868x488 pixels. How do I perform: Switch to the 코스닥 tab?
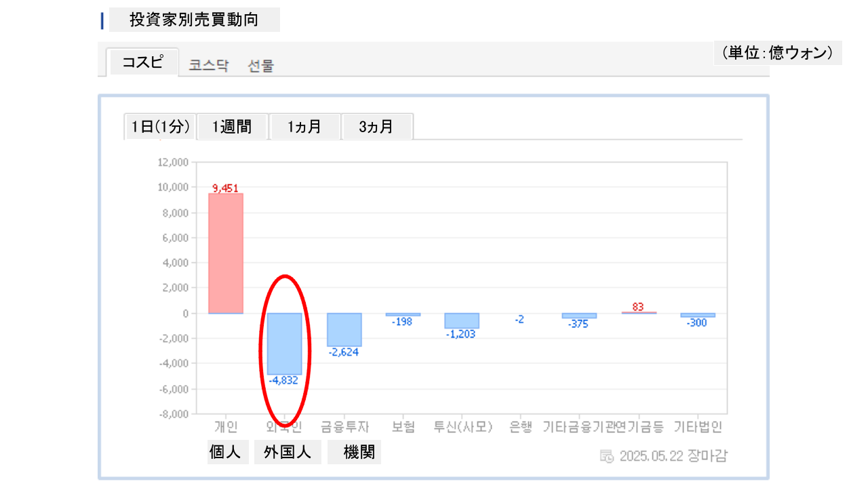[x=209, y=66]
